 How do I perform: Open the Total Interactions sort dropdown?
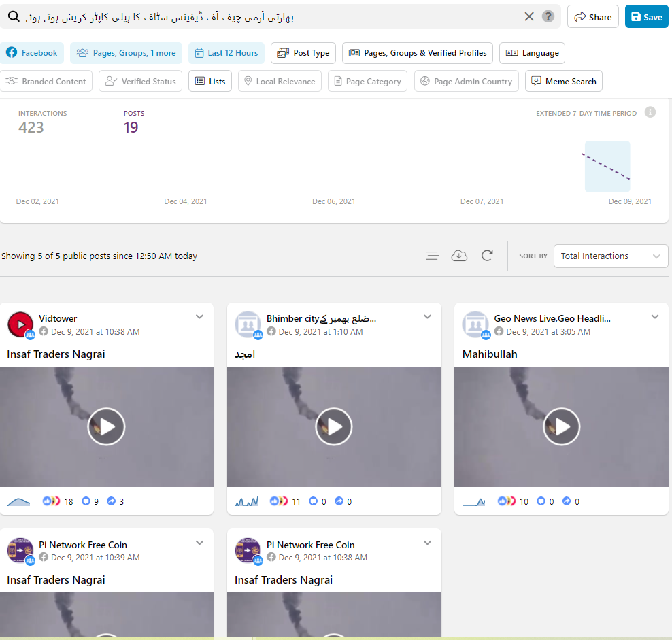pos(610,256)
